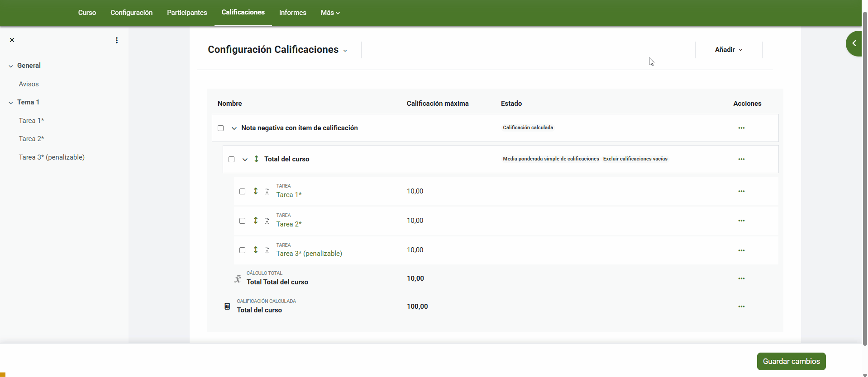Open the right block drawer arrow
Screen dimensions: 868x377
(x=854, y=43)
